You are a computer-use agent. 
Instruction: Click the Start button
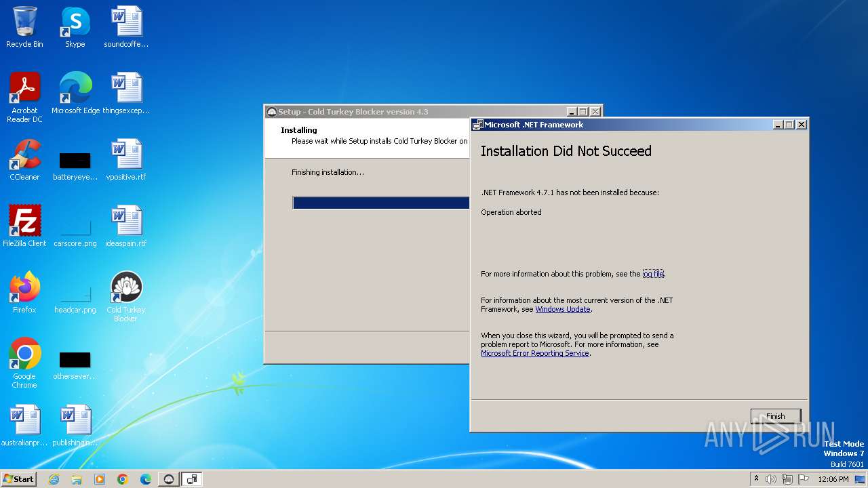click(18, 479)
